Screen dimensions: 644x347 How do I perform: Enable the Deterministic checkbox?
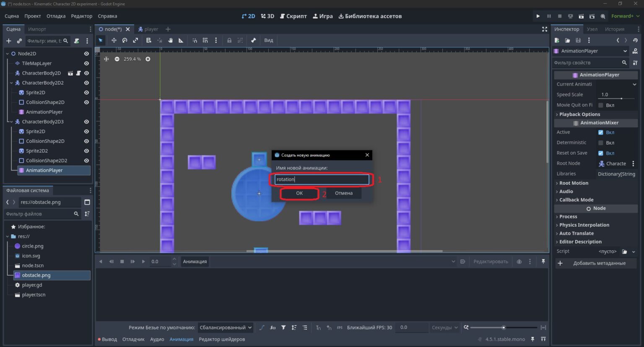point(600,142)
